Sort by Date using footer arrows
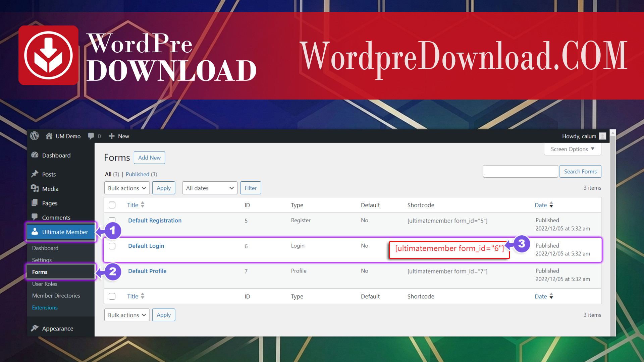Screen dimensions: 644x362 tap(551, 296)
